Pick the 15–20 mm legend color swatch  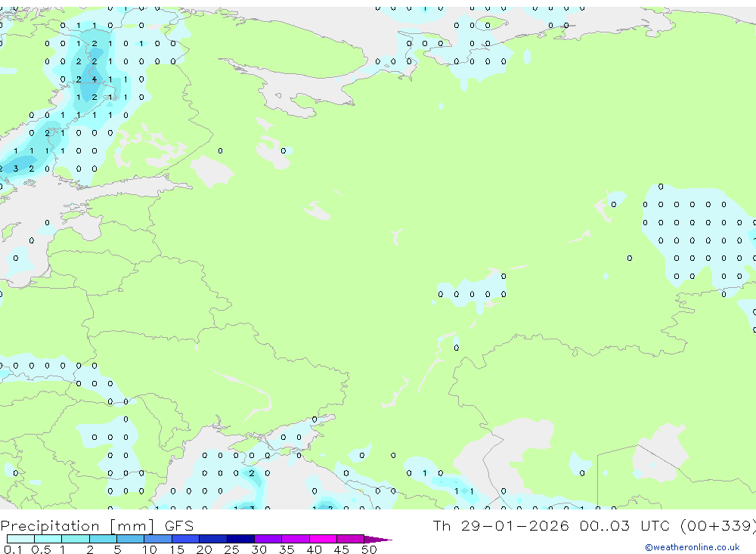[x=186, y=539]
